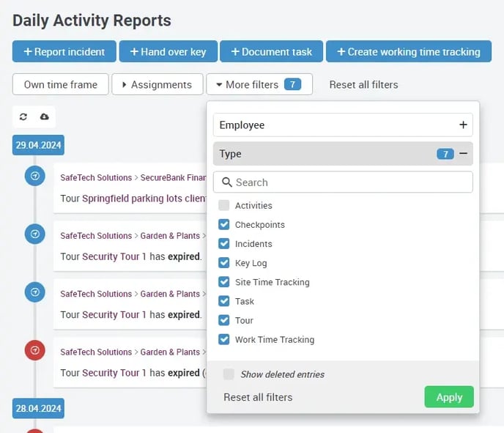
Task: Click the badge showing 7 on More filters
Action: [x=292, y=84]
